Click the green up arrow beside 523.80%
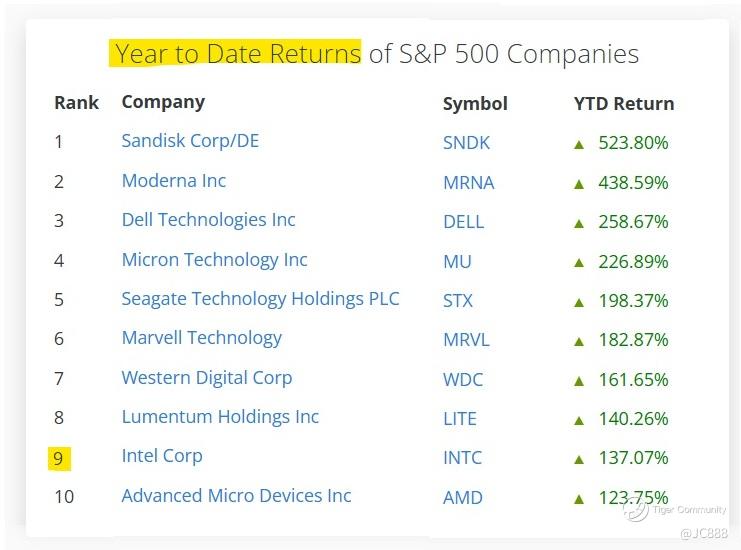 pyautogui.click(x=579, y=145)
